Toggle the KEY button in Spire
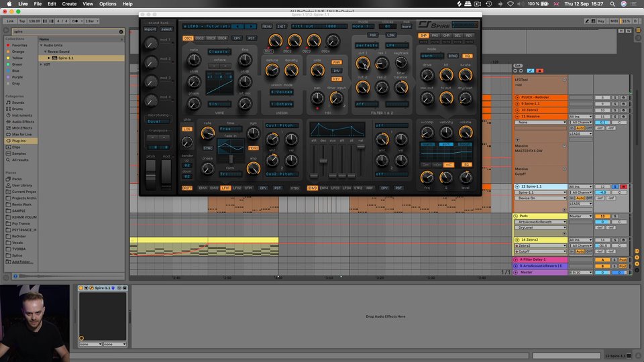 point(336,79)
